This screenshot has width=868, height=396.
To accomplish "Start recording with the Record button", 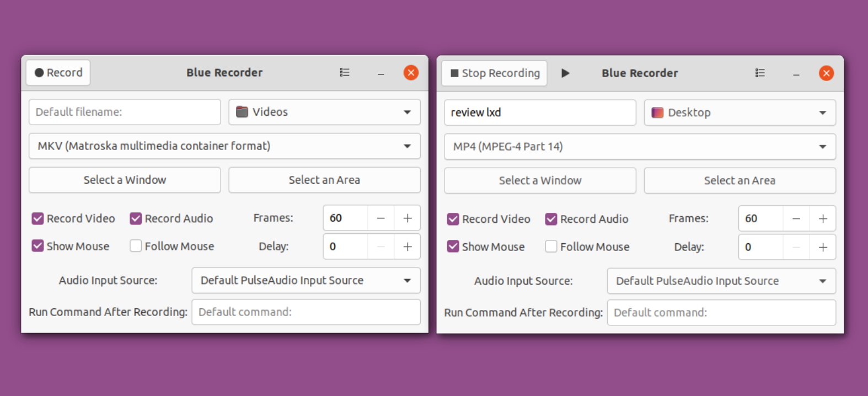I will pos(58,73).
